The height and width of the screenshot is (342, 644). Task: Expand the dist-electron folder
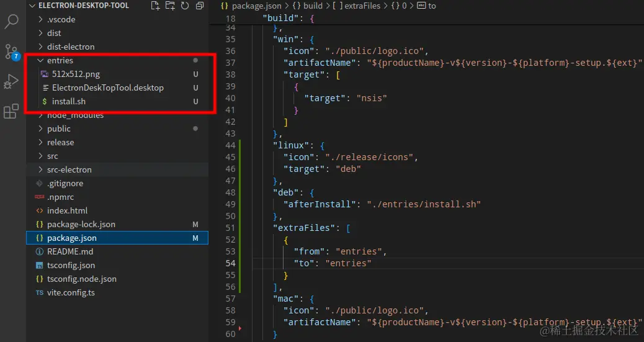117,47
